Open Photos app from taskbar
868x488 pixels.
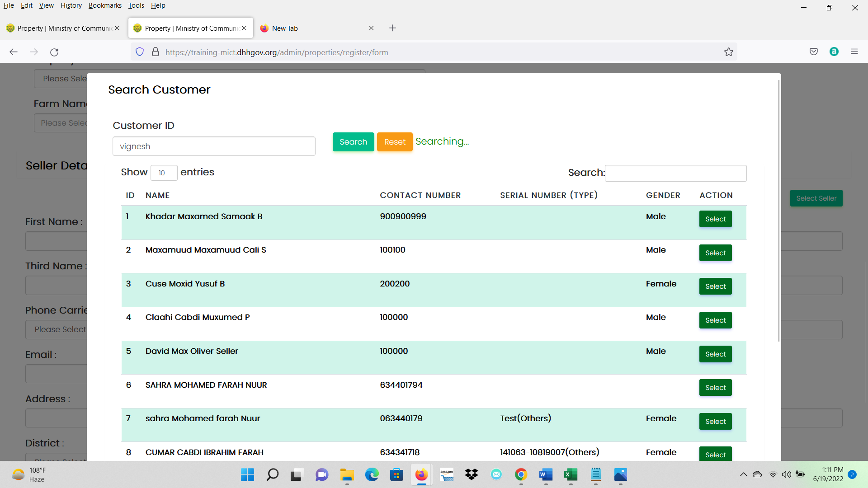(x=621, y=474)
